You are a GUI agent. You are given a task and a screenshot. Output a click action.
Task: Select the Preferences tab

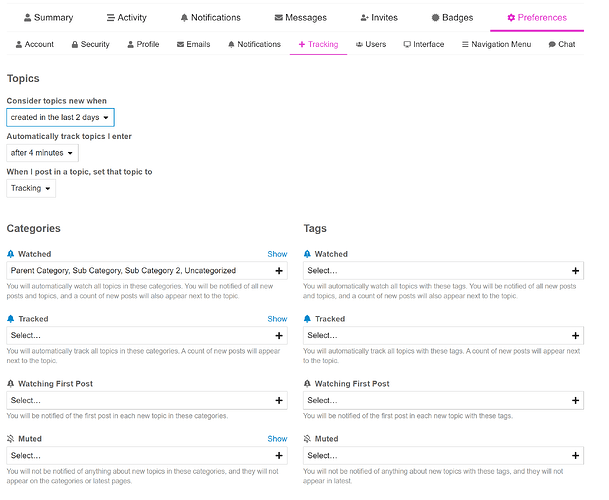tap(537, 17)
